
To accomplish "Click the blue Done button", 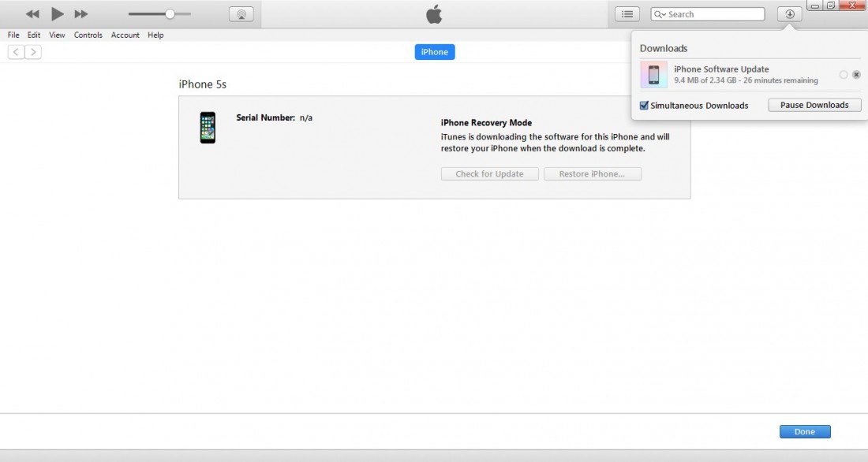I will 805,431.
